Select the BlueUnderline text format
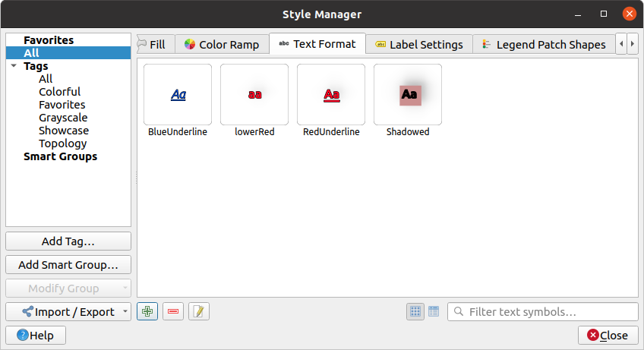Image resolution: width=644 pixels, height=350 pixels. (178, 95)
